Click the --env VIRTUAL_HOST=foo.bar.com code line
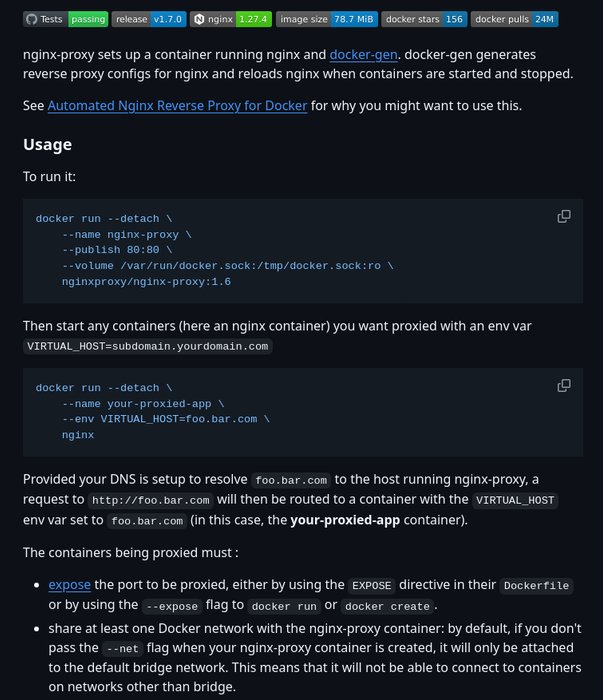 [165, 419]
